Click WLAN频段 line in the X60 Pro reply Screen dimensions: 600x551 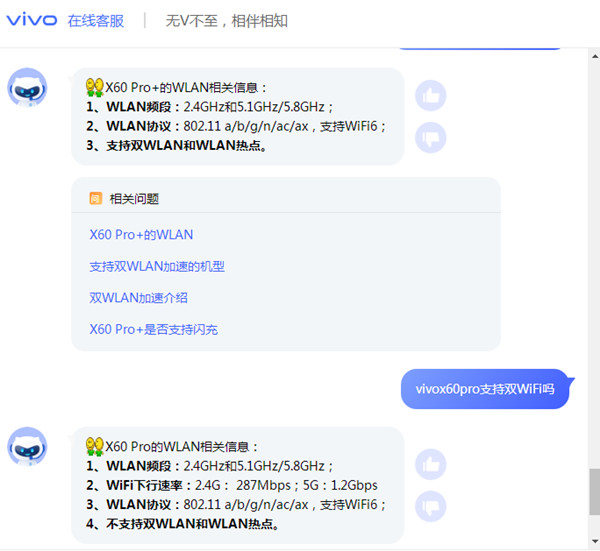210,466
